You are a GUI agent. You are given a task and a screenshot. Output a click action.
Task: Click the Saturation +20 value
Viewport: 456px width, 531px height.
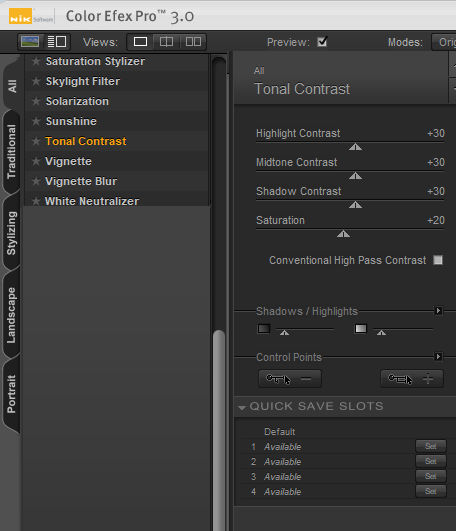[x=436, y=220]
